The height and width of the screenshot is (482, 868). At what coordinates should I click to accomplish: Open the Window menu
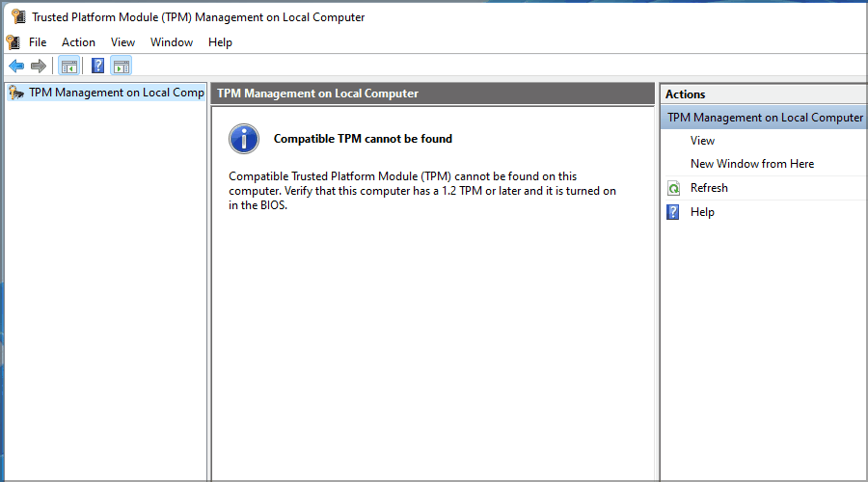(172, 42)
